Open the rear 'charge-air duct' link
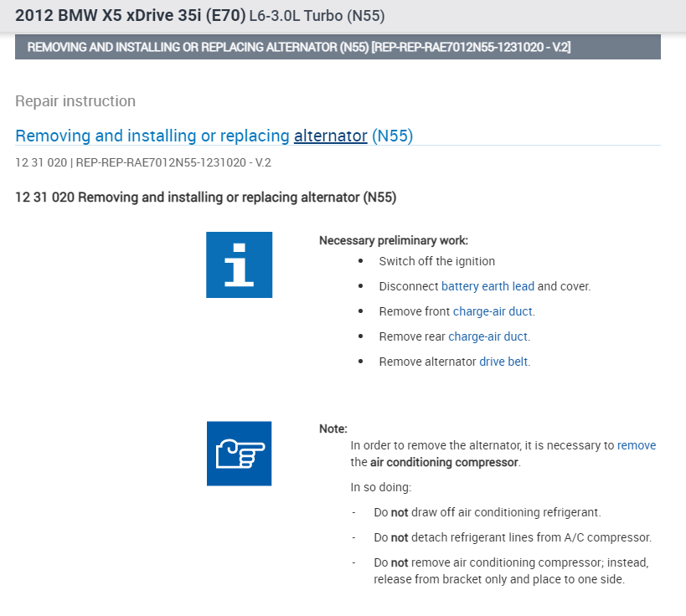Image resolution: width=686 pixels, height=616 pixels. 487,336
